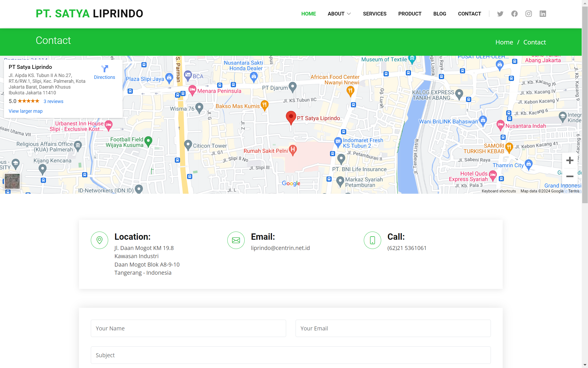Image resolution: width=588 pixels, height=368 pixels.
Task: Open the 3 reviews link
Action: pos(53,101)
